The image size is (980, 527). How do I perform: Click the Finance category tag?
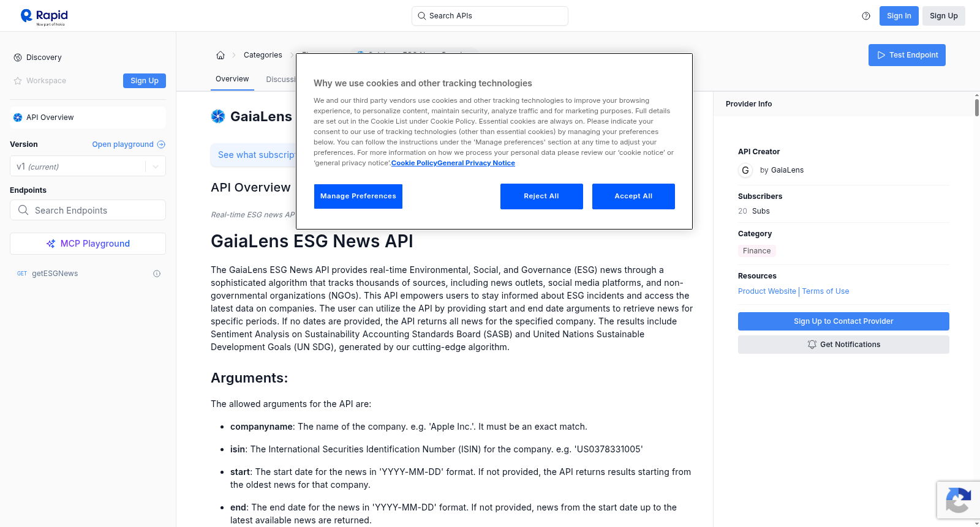[756, 251]
